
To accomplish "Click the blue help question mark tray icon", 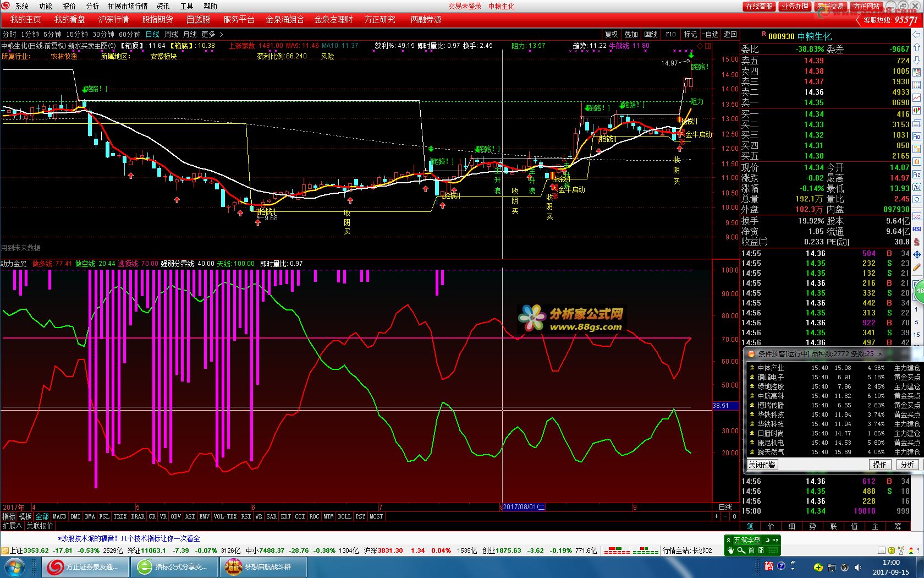I will tap(781, 566).
